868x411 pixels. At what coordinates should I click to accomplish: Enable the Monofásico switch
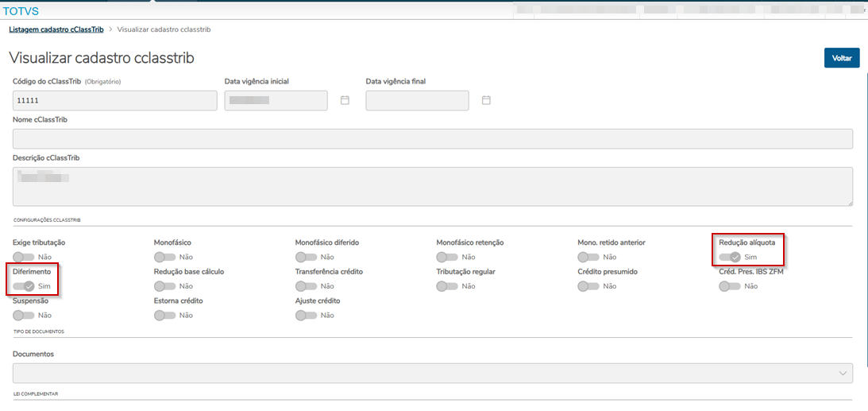coord(165,258)
